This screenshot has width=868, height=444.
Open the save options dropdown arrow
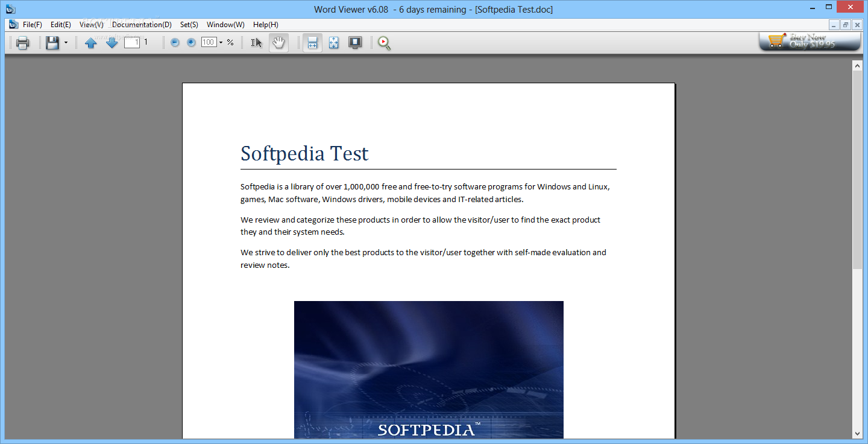[x=66, y=43]
